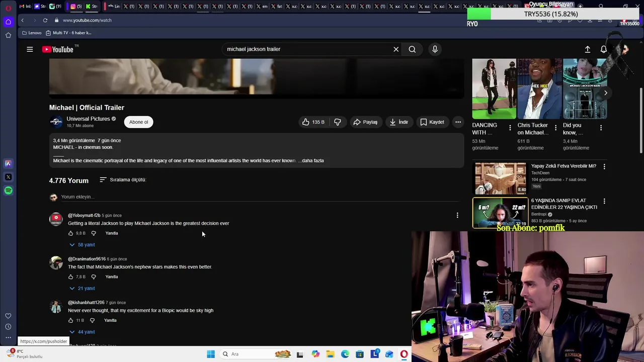Viewport: 644px width, 362px height.
Task: Open the YouTube hamburger guide menu
Action: (x=30, y=49)
